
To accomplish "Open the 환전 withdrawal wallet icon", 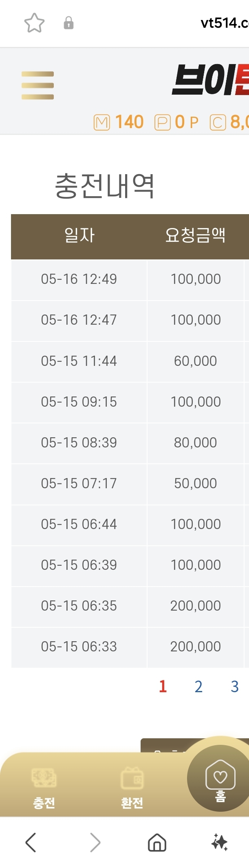I will (132, 778).
